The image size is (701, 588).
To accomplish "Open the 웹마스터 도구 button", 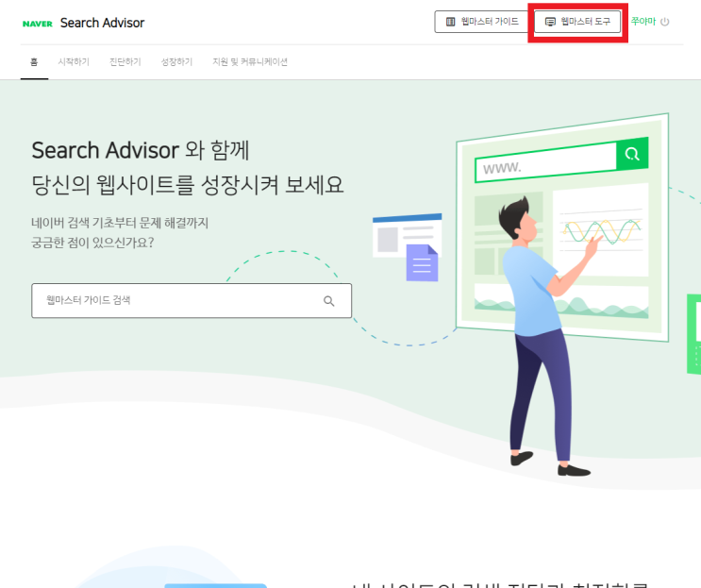I will click(577, 22).
